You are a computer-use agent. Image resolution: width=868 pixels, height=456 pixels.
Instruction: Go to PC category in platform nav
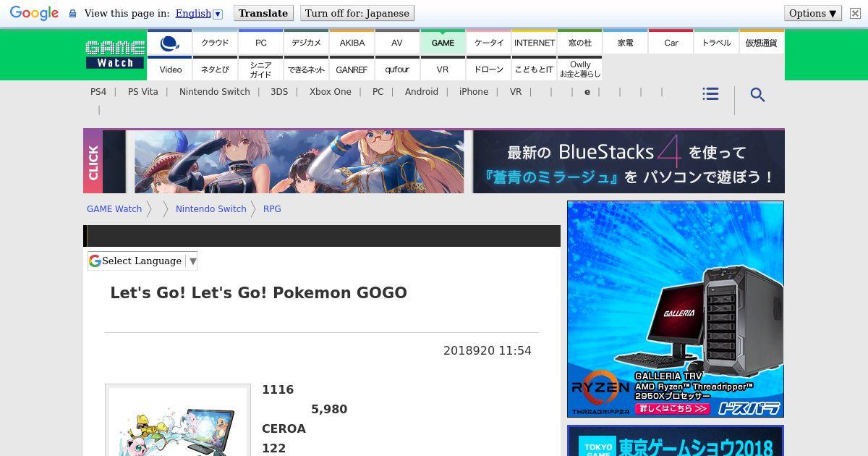(378, 92)
